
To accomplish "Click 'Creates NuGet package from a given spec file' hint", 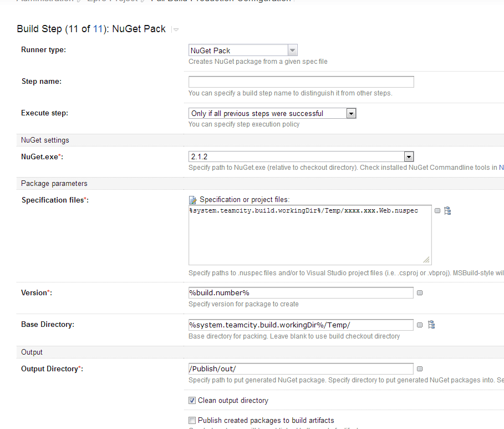I will point(258,62).
